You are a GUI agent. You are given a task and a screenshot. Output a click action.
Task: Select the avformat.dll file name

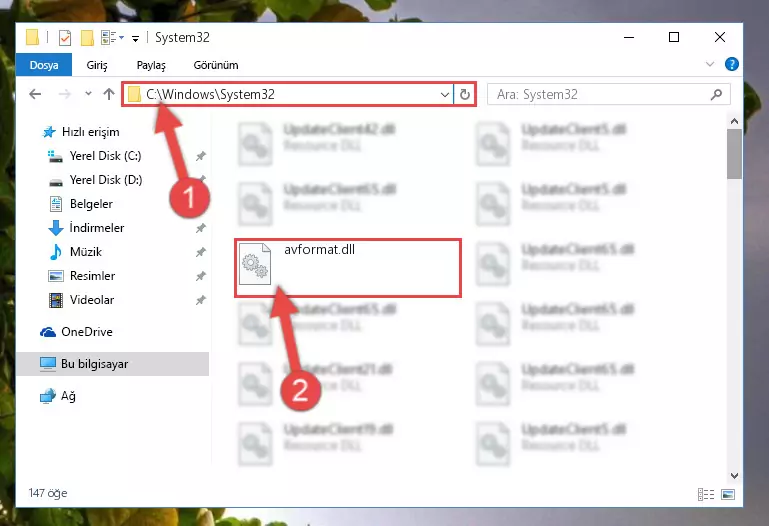point(319,250)
